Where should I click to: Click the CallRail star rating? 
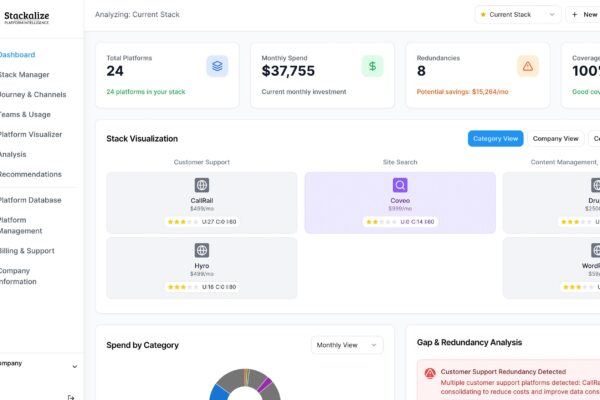pyautogui.click(x=183, y=222)
